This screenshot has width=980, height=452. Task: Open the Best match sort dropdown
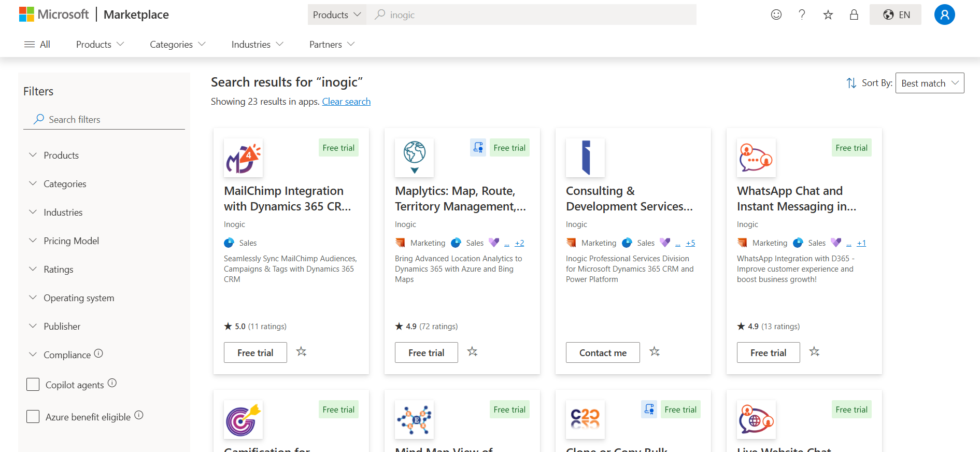[x=930, y=83]
